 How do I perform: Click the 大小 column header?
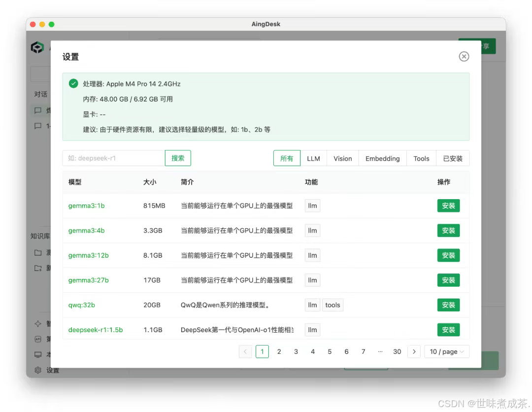pyautogui.click(x=150, y=182)
